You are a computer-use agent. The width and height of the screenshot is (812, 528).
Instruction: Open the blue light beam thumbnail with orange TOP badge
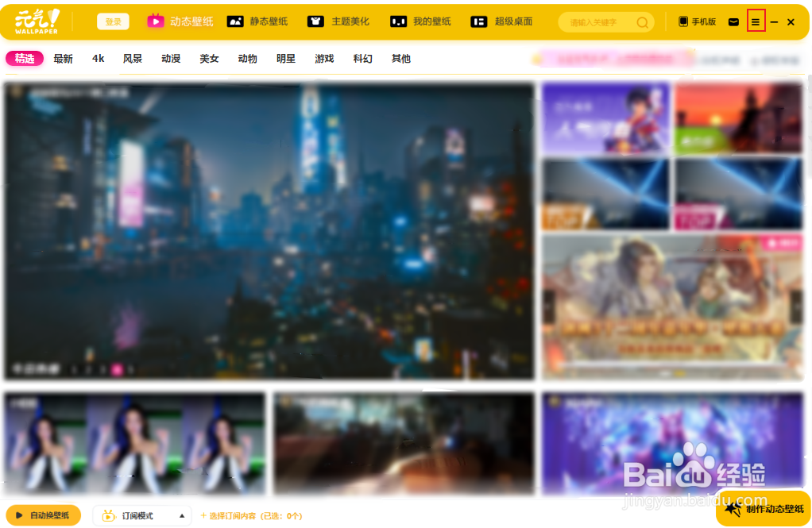click(x=605, y=194)
